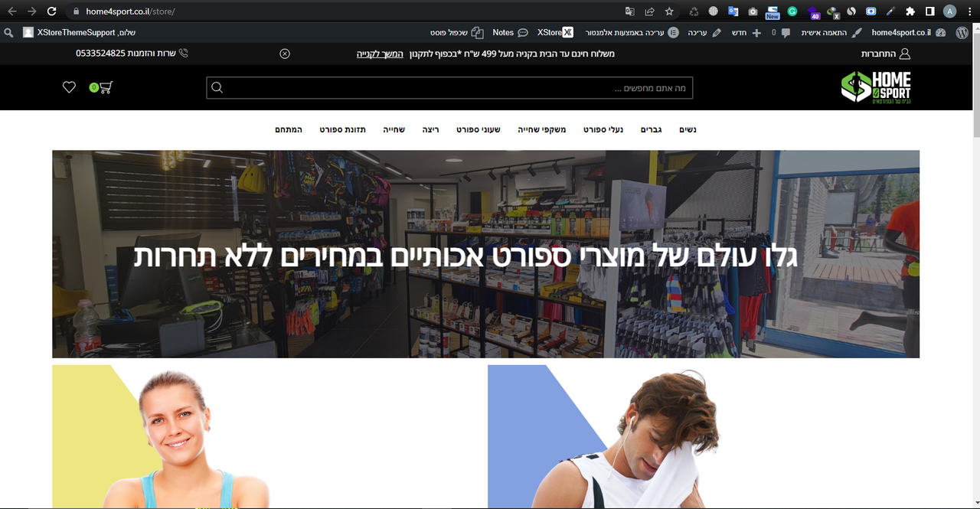This screenshot has height=509, width=980.
Task: Click the extension icon with New badge
Action: (772, 11)
